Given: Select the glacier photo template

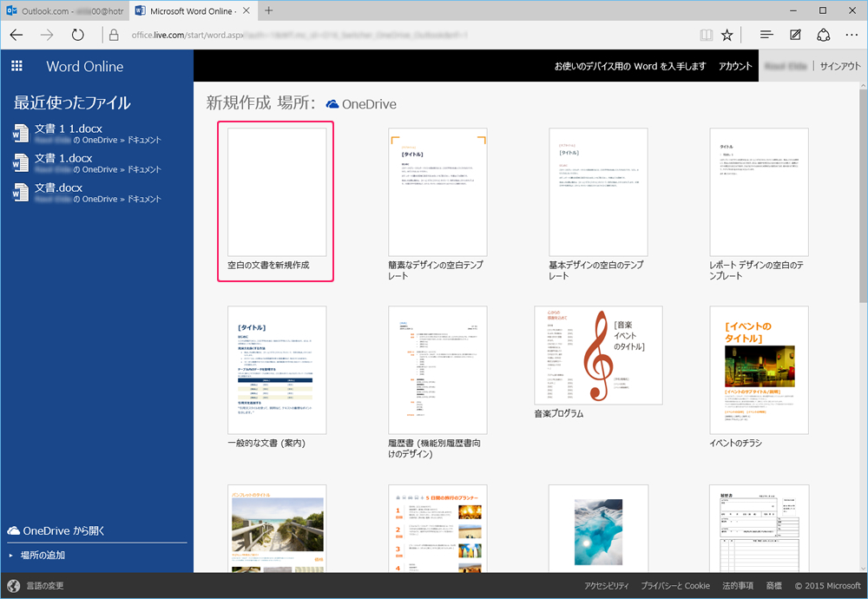Looking at the screenshot, I should (x=598, y=528).
